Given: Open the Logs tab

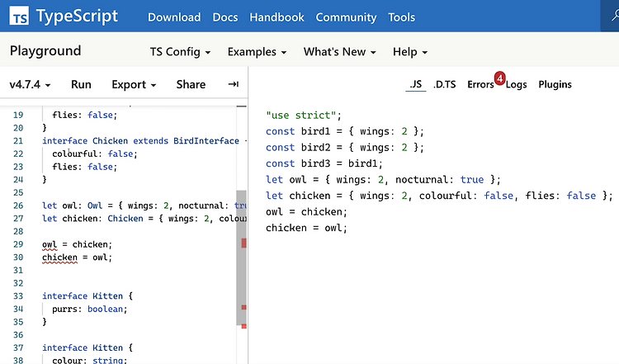Looking at the screenshot, I should click(x=516, y=84).
